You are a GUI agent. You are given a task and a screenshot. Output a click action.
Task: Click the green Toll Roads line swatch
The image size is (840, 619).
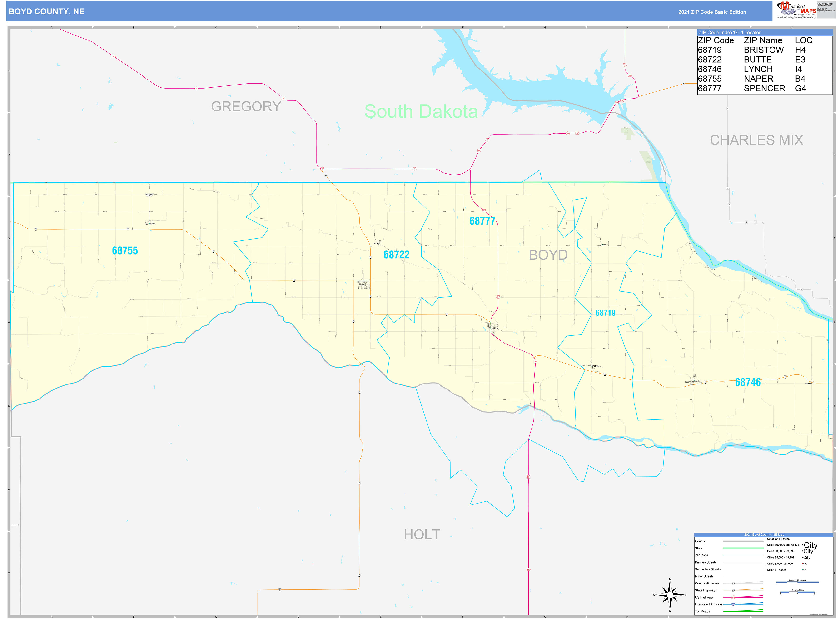[x=743, y=611]
